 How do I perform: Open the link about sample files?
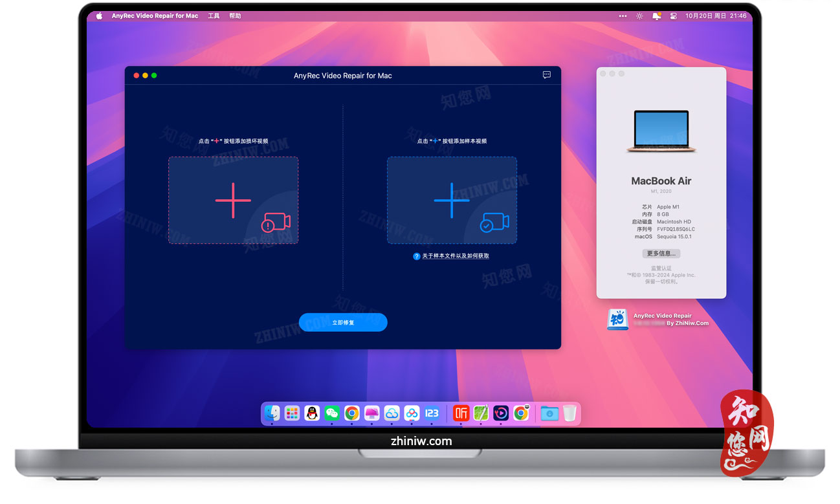coord(456,256)
